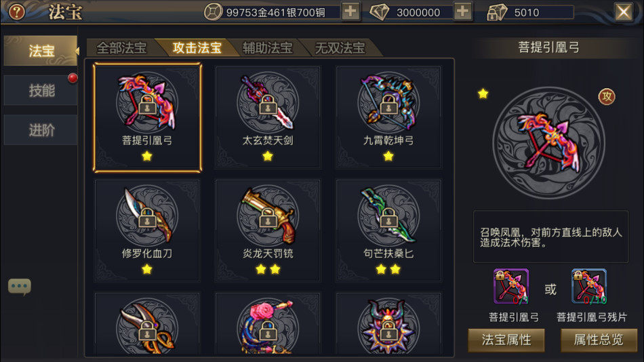644x362 pixels.
Task: Switch to the 辅助法宝 tab
Action: click(267, 48)
